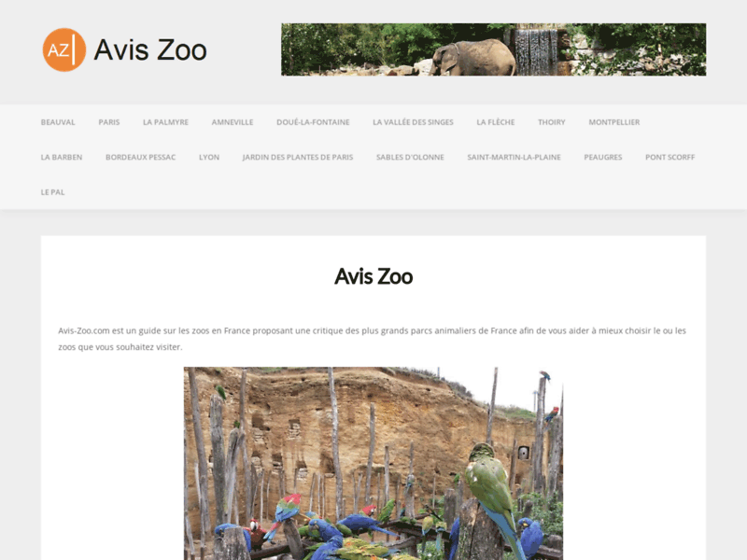747x560 pixels.
Task: Go to the Paris menu item
Action: point(109,122)
